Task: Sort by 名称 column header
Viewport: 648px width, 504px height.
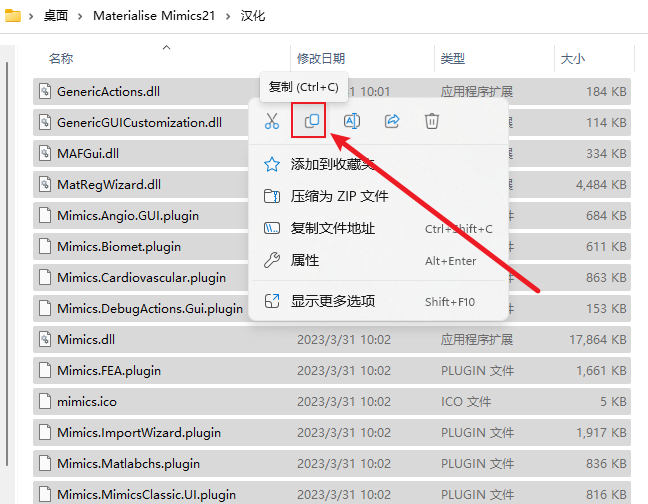Action: pyautogui.click(x=61, y=59)
